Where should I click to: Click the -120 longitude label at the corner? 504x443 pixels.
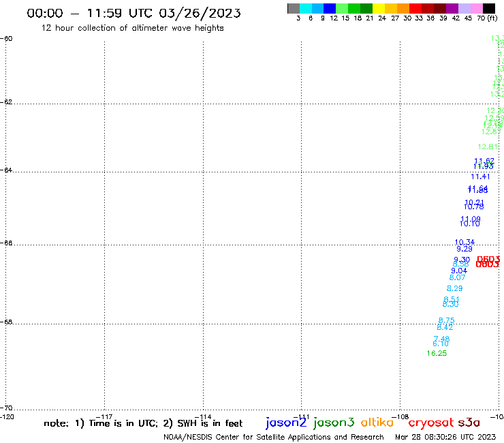pos(7,417)
